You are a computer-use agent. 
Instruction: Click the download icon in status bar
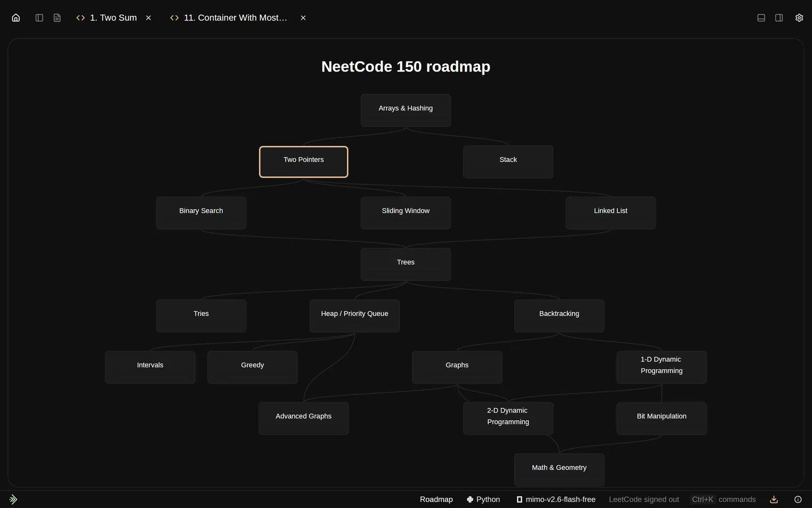[774, 499]
